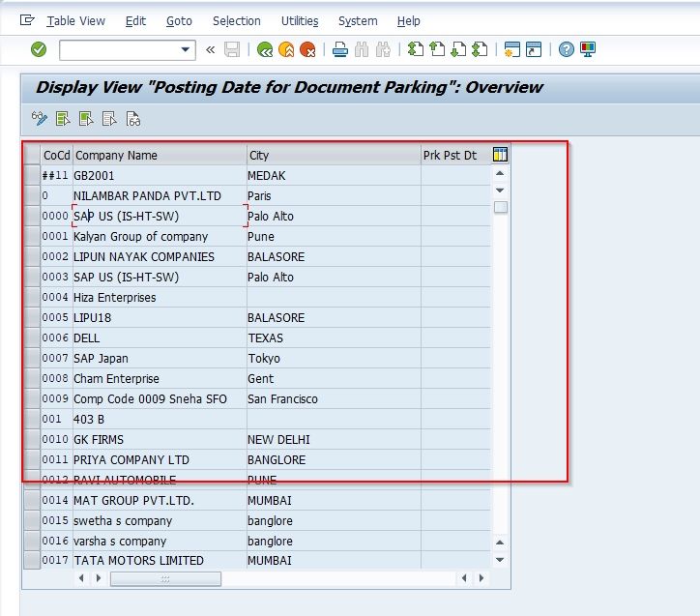Collapse the command field with the double chevron
The width and height of the screenshot is (700, 616).
coord(210,49)
